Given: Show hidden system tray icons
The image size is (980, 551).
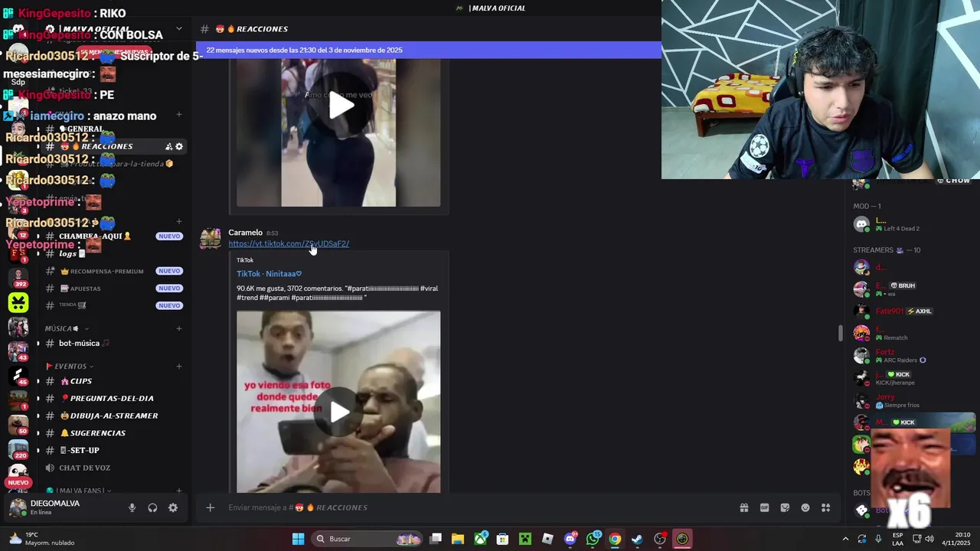Looking at the screenshot, I should 845,539.
